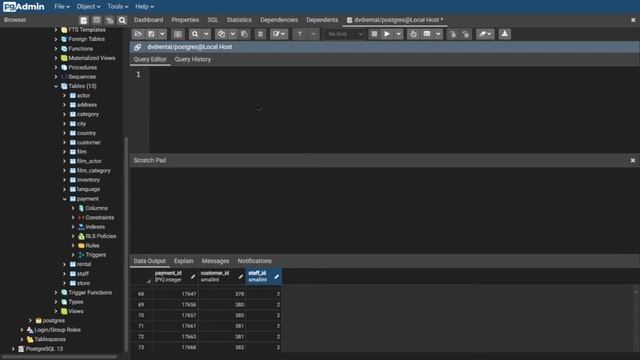
Task: Expand the Functions tree node
Action: click(56, 49)
